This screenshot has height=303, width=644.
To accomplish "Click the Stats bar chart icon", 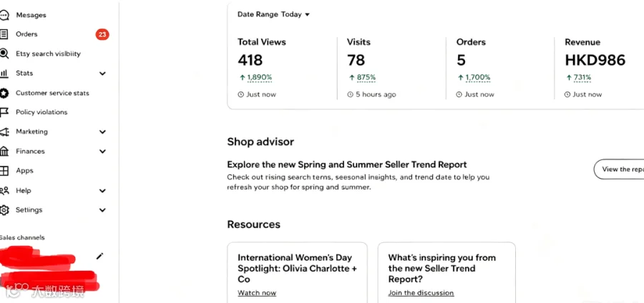I will tap(4, 74).
